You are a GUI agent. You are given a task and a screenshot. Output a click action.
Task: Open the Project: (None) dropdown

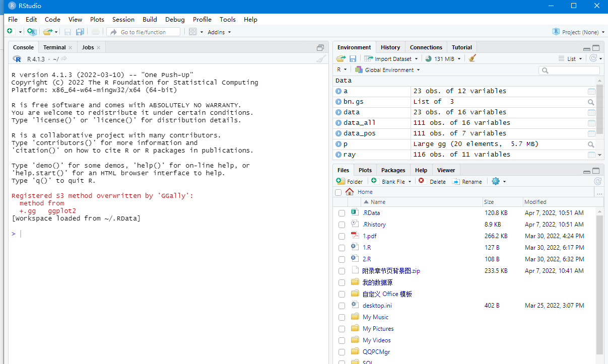[578, 32]
